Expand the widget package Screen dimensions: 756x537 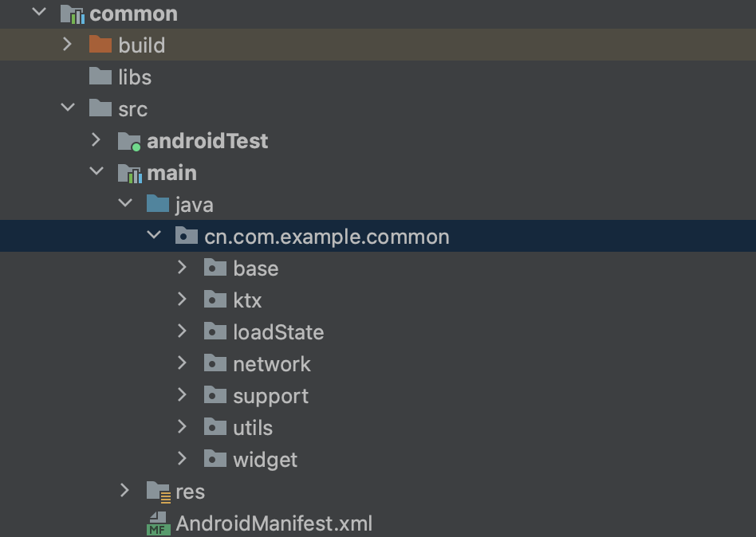tap(182, 459)
